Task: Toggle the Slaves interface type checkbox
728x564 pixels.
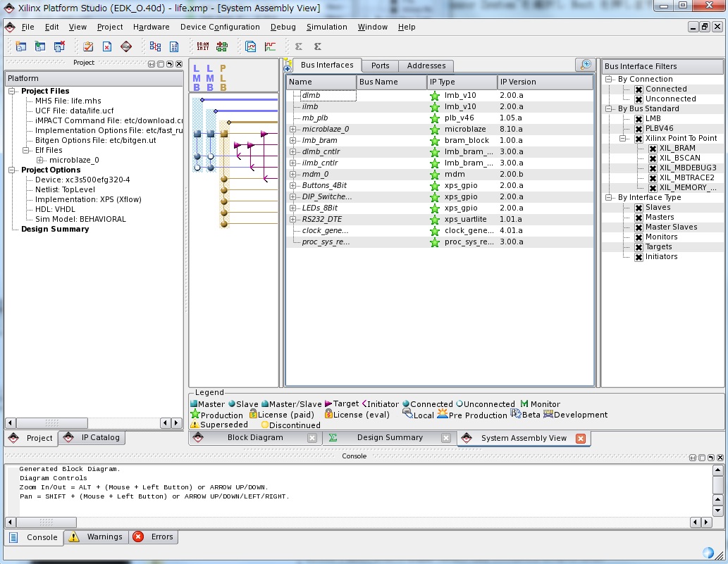Action: point(639,208)
